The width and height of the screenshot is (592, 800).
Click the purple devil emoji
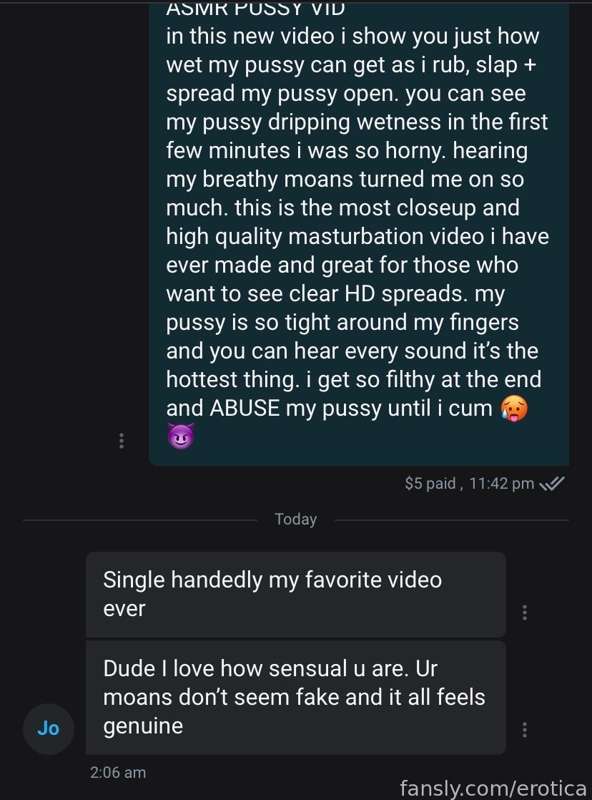coord(181,436)
